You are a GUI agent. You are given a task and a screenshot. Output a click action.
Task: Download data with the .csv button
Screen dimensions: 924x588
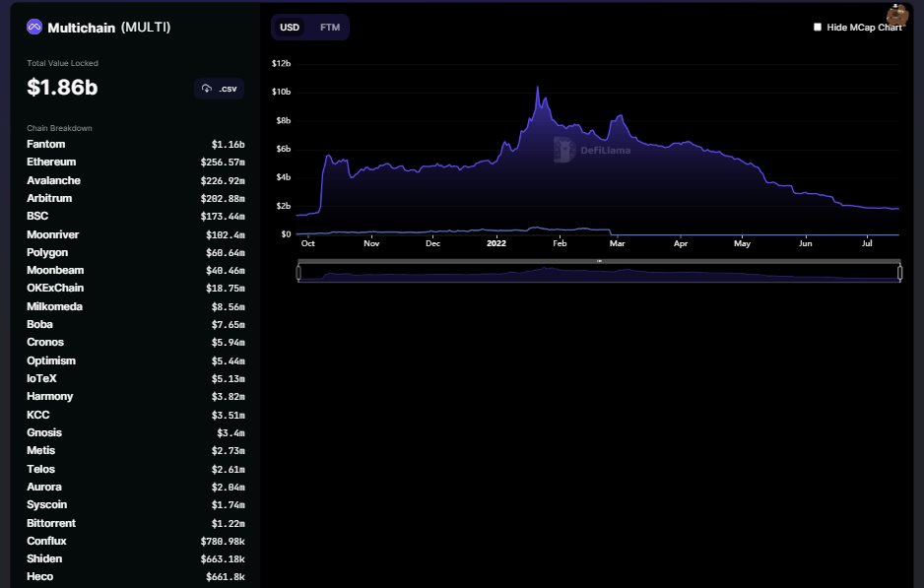220,89
